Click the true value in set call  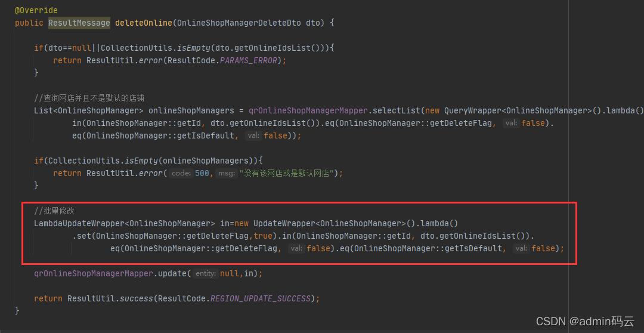[263, 236]
